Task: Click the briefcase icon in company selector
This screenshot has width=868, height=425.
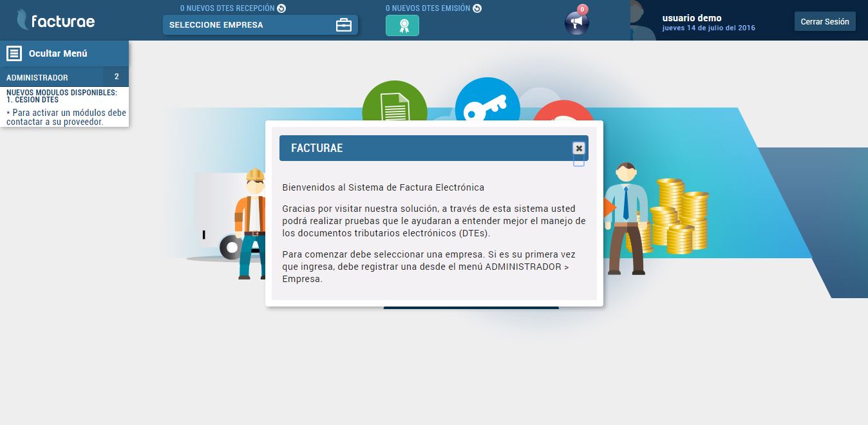Action: pyautogui.click(x=344, y=25)
